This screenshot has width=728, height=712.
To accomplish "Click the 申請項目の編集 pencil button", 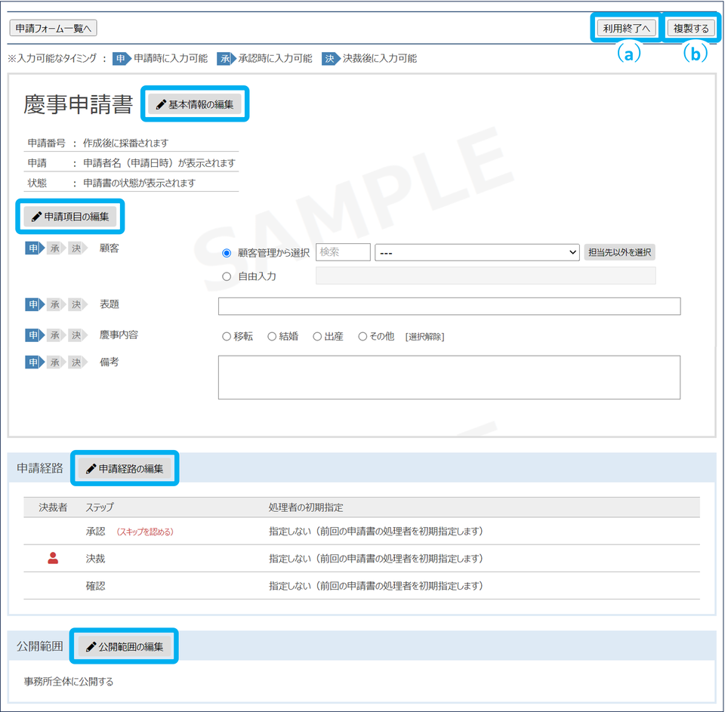I will 70,217.
